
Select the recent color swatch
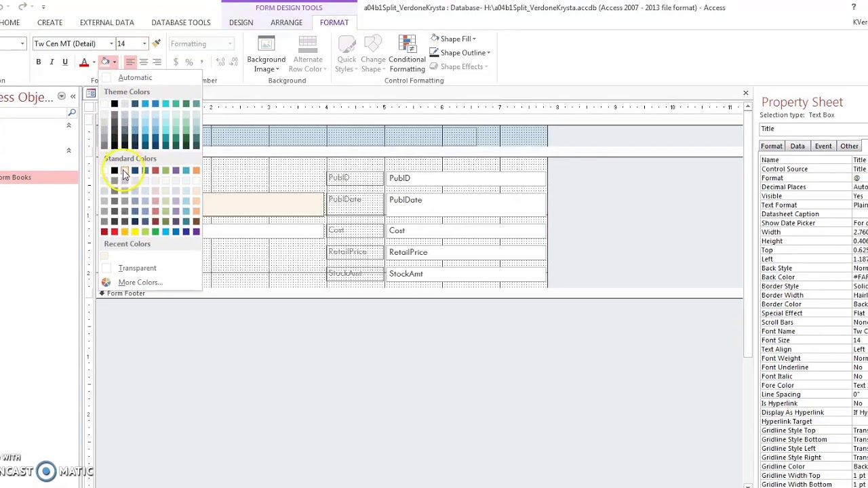tap(104, 256)
